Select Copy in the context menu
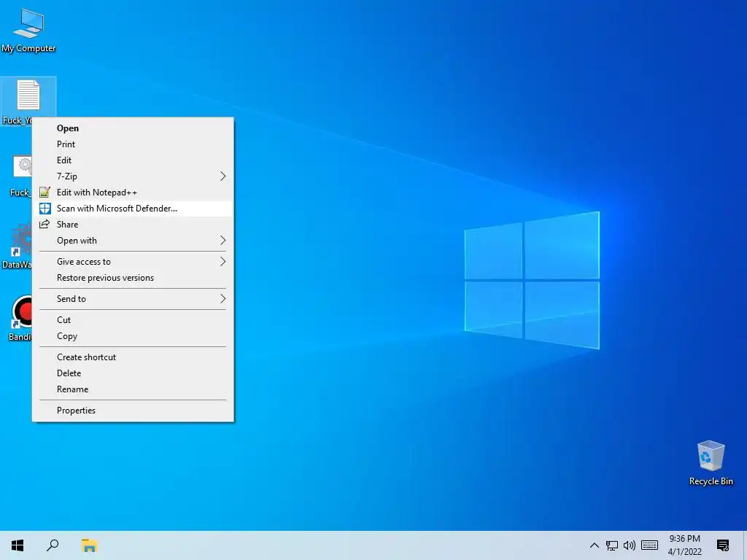This screenshot has height=560, width=747. [133, 336]
